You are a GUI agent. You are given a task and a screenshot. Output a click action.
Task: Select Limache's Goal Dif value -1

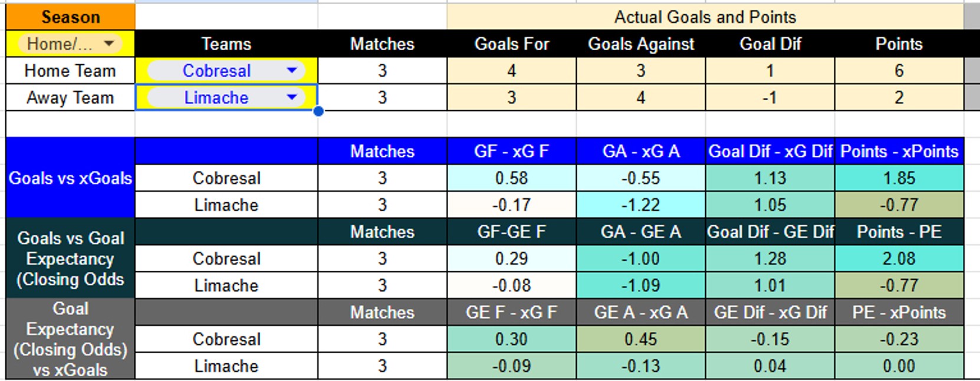(x=770, y=98)
